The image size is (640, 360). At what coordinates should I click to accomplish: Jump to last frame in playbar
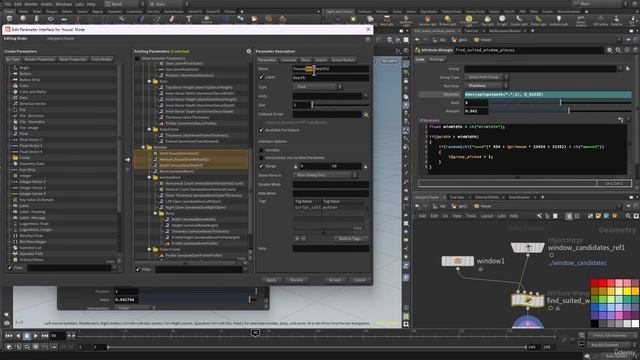[45, 336]
